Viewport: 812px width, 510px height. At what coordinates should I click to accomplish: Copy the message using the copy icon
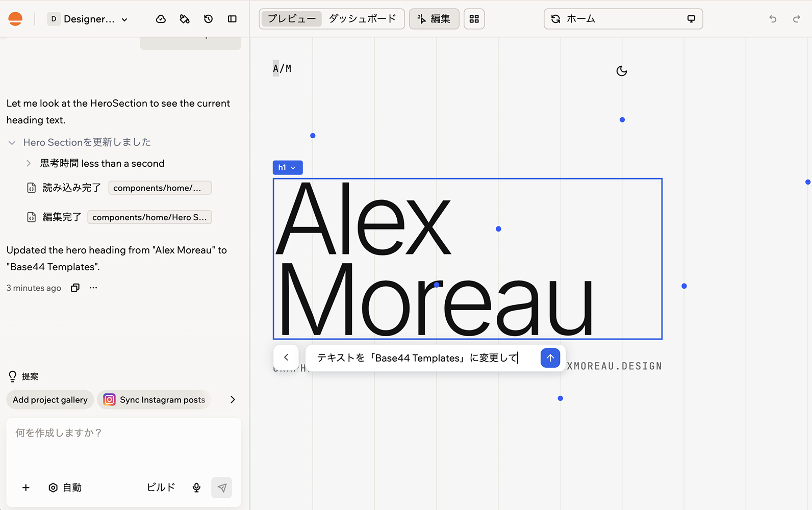pyautogui.click(x=75, y=288)
